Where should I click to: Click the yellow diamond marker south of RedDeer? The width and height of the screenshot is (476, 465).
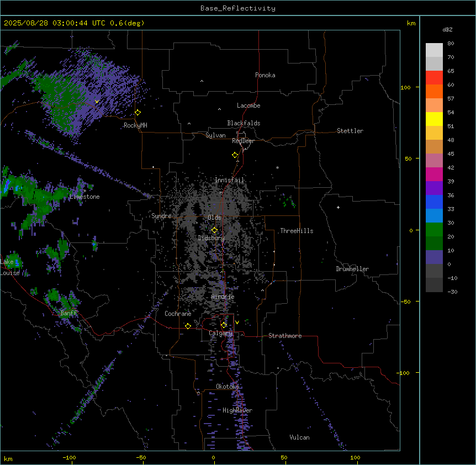pyautogui.click(x=235, y=155)
